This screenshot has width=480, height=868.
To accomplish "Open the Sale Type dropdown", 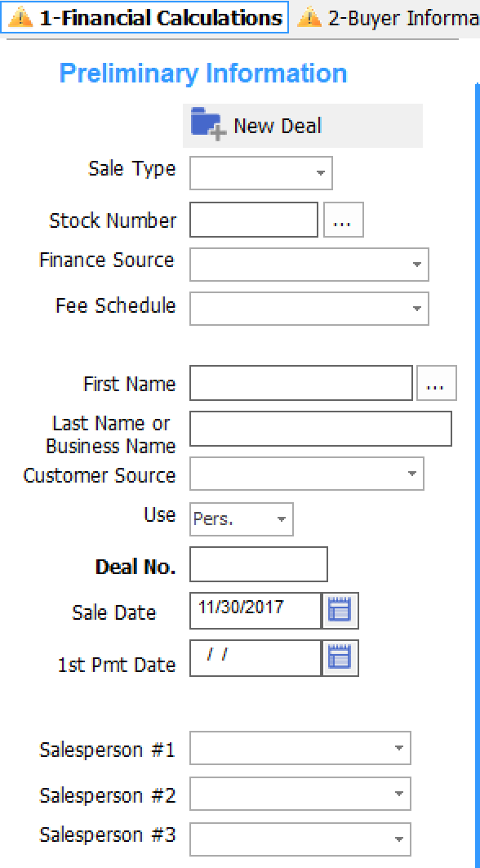I will 320,173.
